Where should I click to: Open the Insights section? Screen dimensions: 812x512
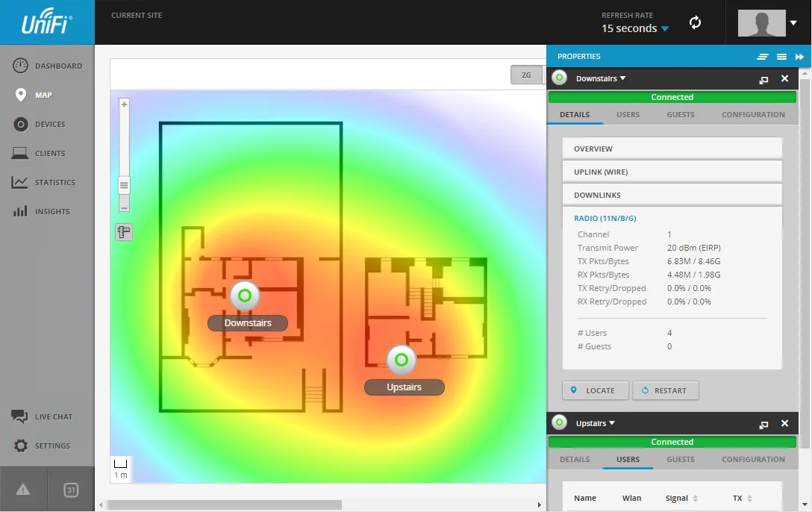42,211
